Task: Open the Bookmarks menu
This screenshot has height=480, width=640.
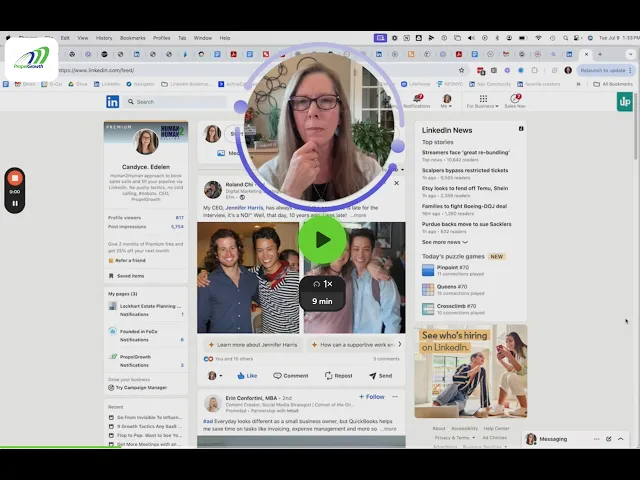Action: pyautogui.click(x=133, y=38)
